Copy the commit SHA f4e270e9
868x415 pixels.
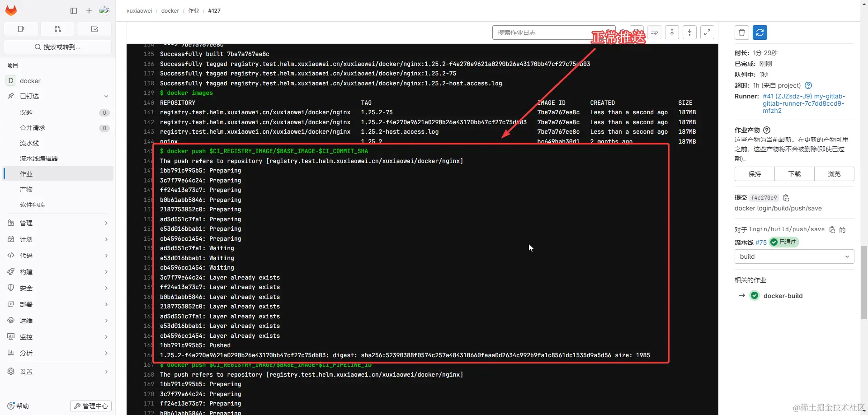click(786, 198)
